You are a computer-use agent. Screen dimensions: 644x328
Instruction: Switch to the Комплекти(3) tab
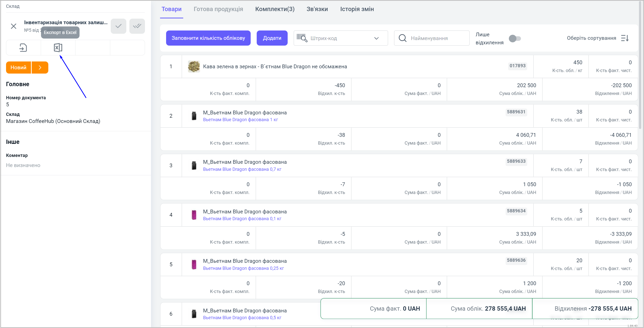[275, 9]
